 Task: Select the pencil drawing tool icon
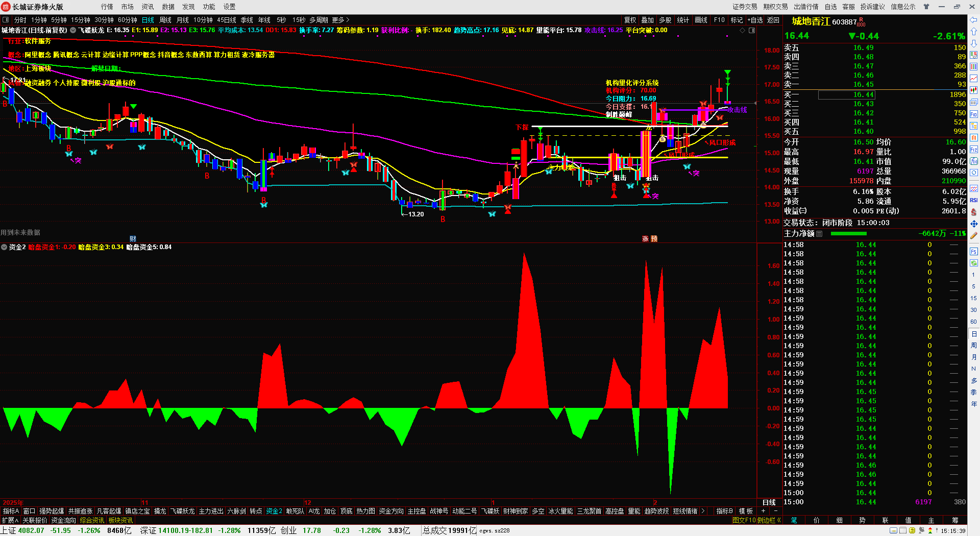[973, 236]
